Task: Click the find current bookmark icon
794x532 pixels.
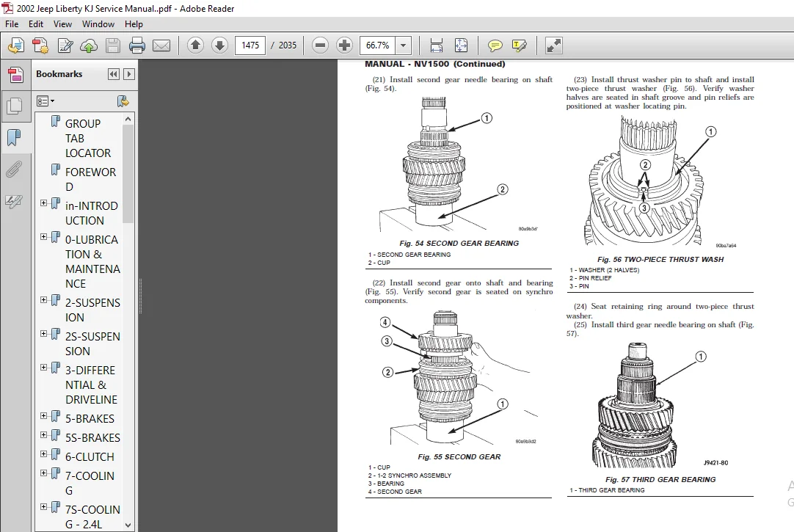Action: click(x=123, y=101)
